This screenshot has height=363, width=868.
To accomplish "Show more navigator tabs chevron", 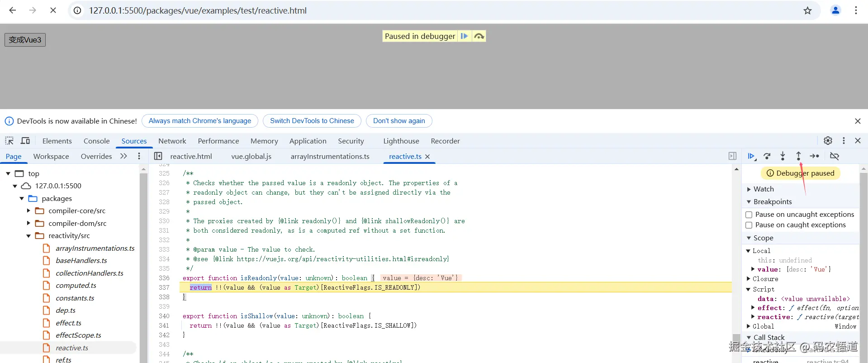I will pyautogui.click(x=123, y=156).
